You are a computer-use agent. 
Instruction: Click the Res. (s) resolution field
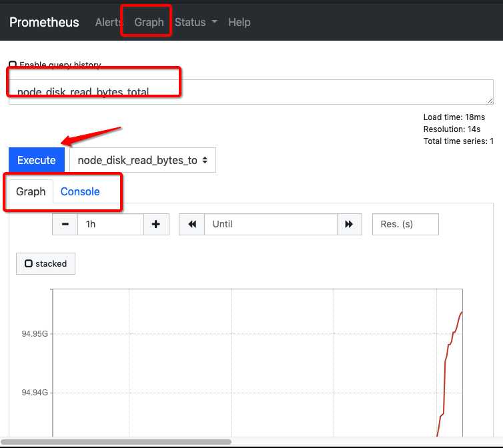406,224
